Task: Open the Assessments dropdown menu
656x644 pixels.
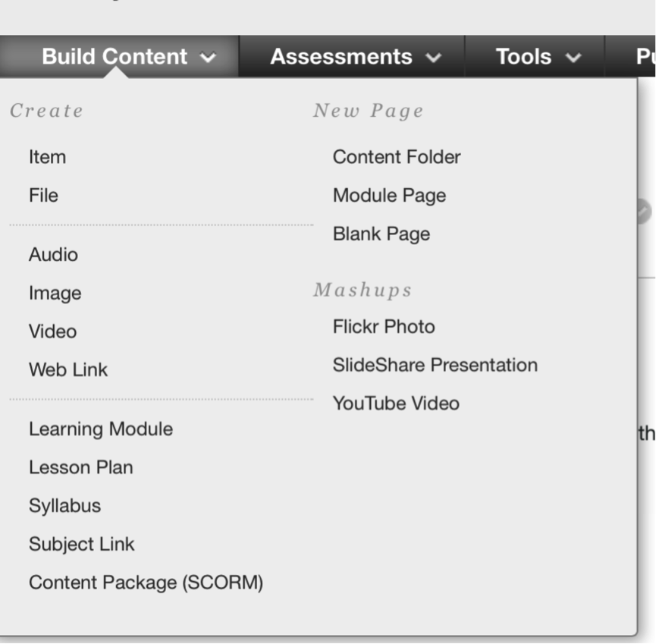Action: (355, 57)
